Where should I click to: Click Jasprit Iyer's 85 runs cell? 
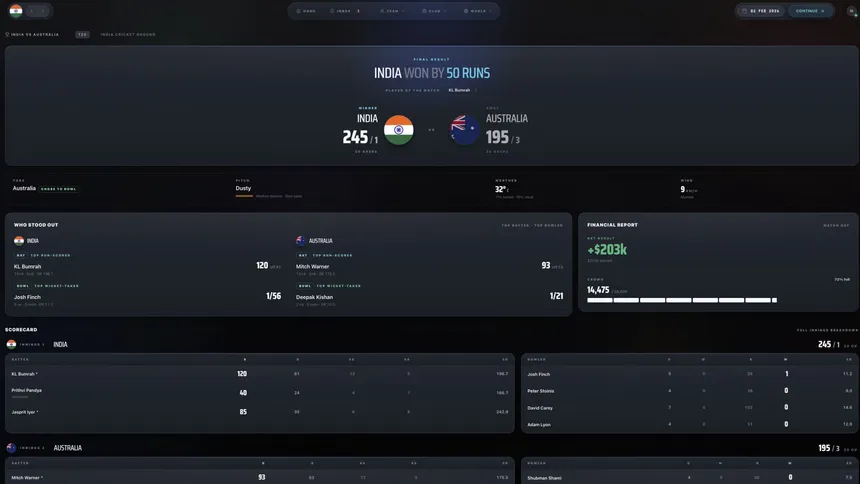[x=243, y=412]
